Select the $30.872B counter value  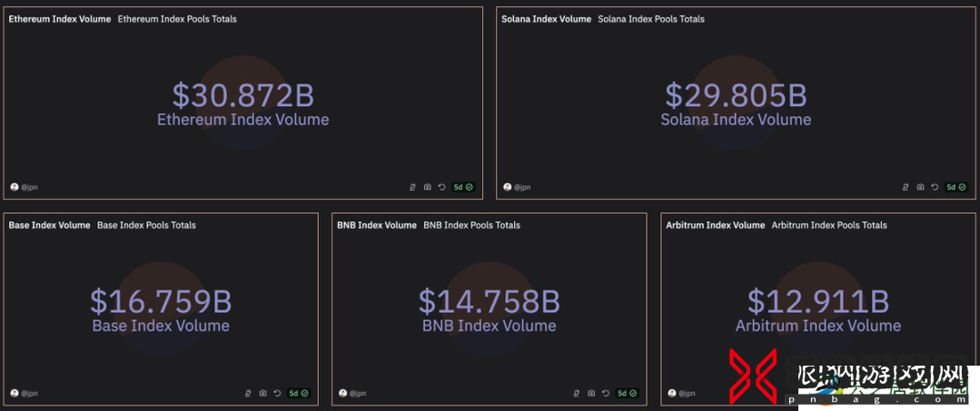(x=243, y=95)
